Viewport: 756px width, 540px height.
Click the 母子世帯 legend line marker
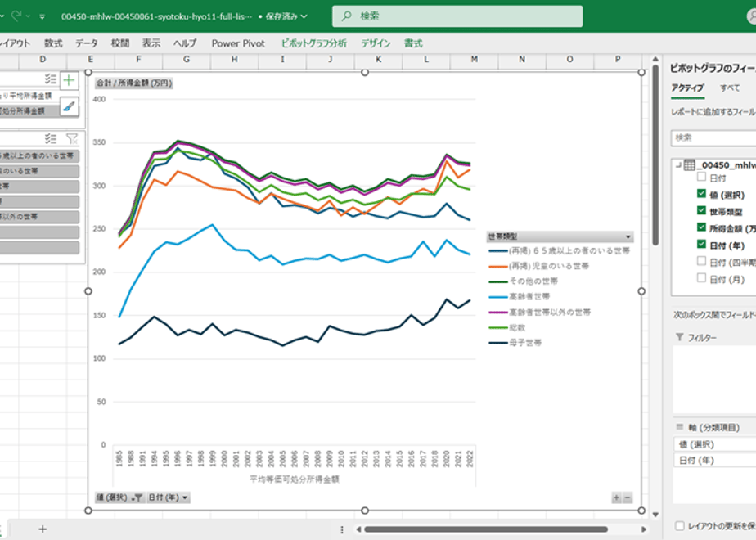[498, 343]
